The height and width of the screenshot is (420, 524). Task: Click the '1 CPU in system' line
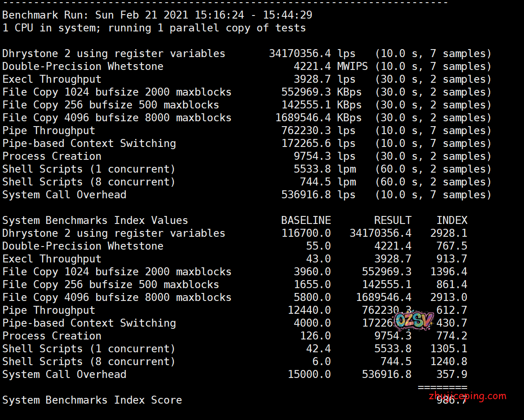click(154, 28)
